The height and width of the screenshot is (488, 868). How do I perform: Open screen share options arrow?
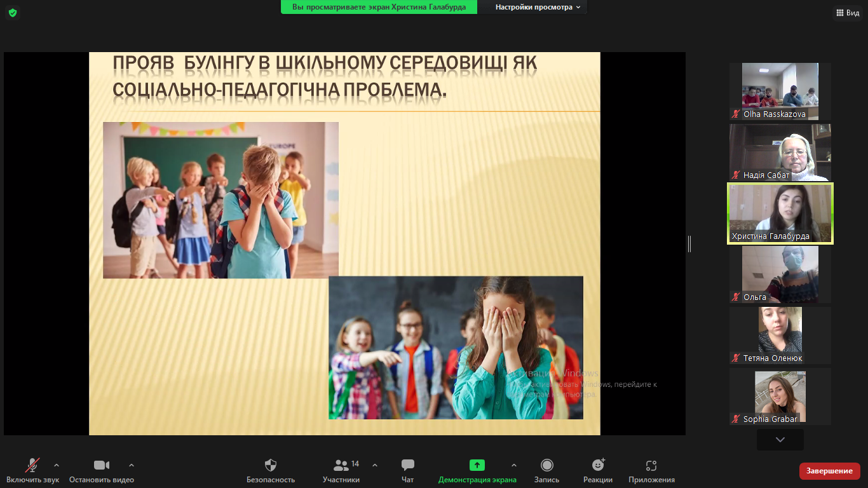[514, 464]
